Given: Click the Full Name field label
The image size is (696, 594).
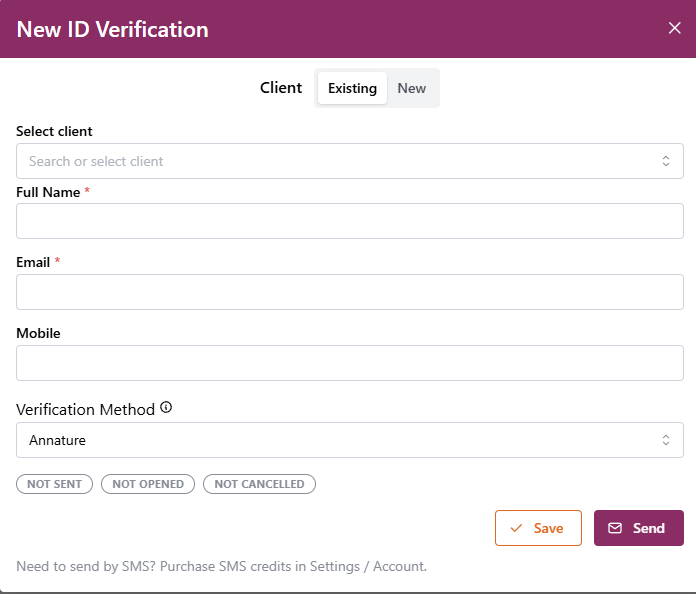Looking at the screenshot, I should [x=48, y=192].
